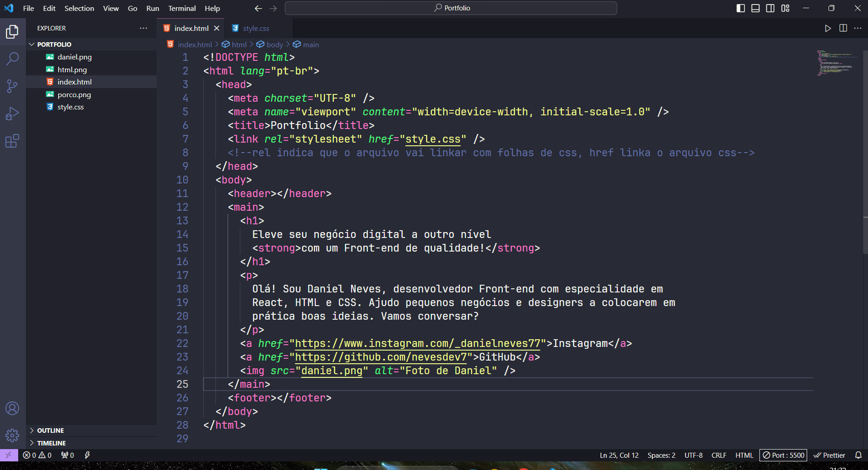Close the index.html tab
This screenshot has height=470, width=868.
point(217,28)
